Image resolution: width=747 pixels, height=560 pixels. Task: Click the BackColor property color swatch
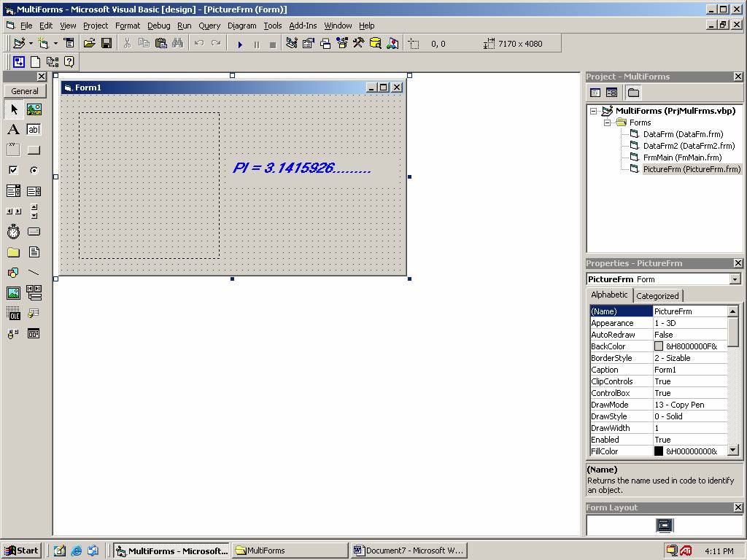pos(659,346)
